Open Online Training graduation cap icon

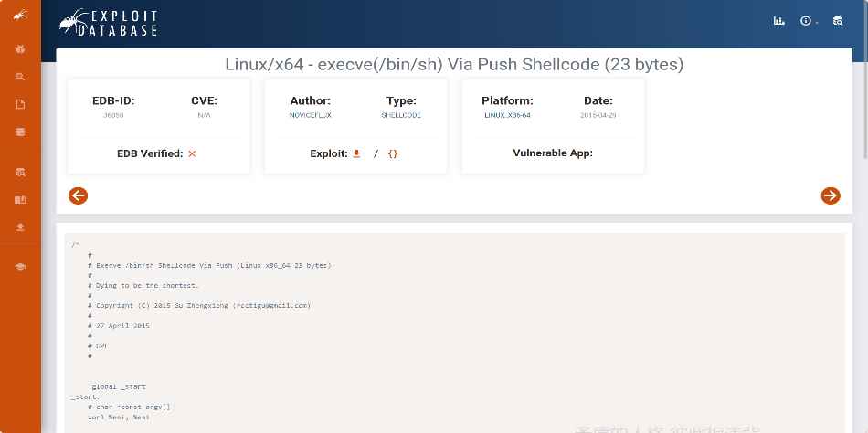(x=20, y=268)
